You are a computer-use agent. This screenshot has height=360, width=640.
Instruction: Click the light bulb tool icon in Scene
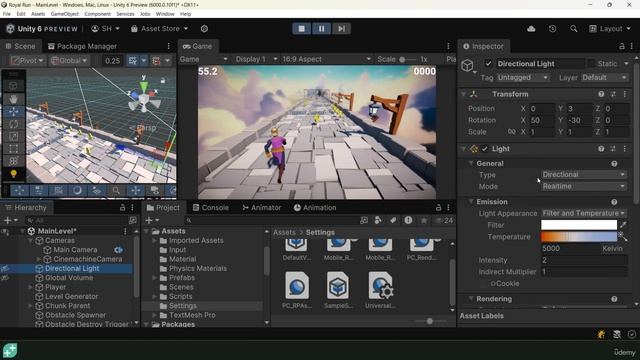click(x=13, y=174)
